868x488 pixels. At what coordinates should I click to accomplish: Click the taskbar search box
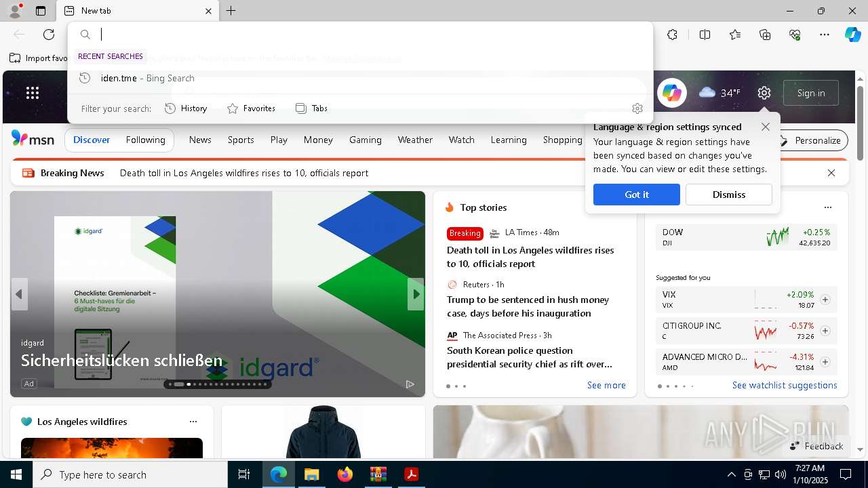coord(130,474)
